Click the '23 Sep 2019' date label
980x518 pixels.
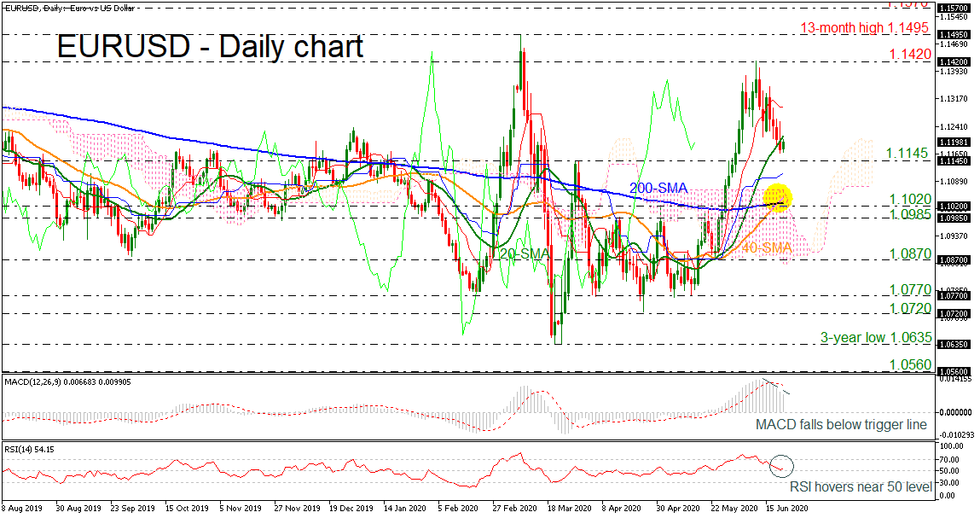[132, 509]
